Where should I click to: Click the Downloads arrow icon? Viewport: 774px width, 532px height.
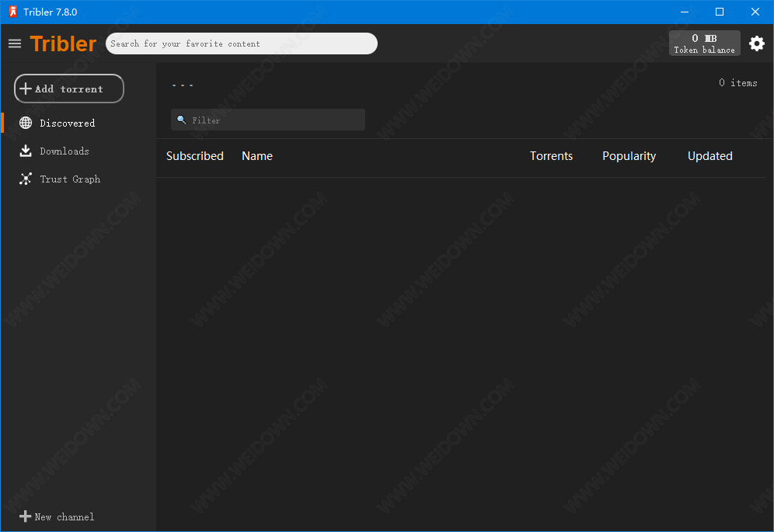tap(26, 151)
